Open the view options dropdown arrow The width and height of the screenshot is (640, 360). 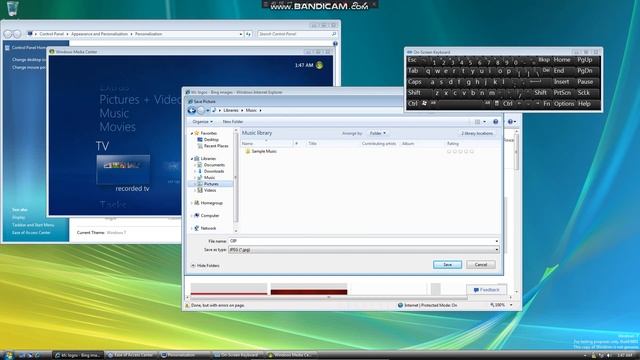pos(484,122)
